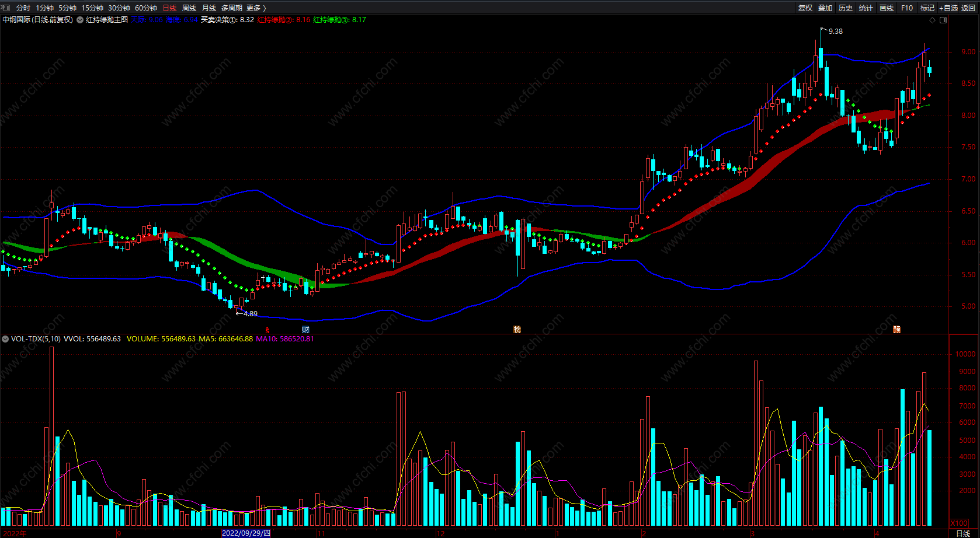Click the 叠加 overlay button
The width and height of the screenshot is (980, 538).
coord(825,8)
